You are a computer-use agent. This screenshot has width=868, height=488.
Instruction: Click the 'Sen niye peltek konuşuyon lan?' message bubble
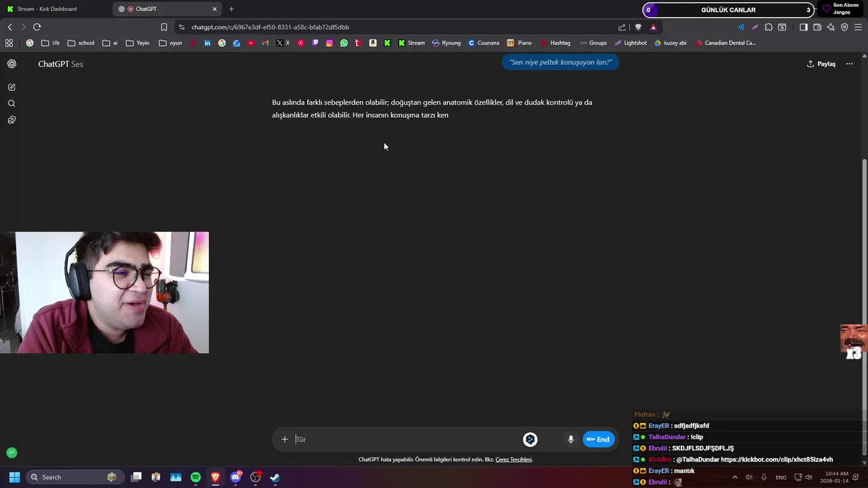(x=561, y=62)
